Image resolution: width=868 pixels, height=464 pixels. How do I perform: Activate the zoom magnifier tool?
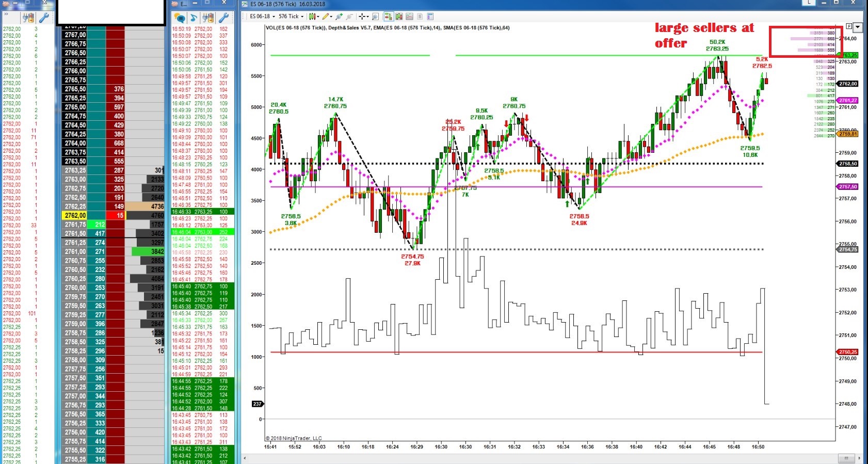pos(375,17)
